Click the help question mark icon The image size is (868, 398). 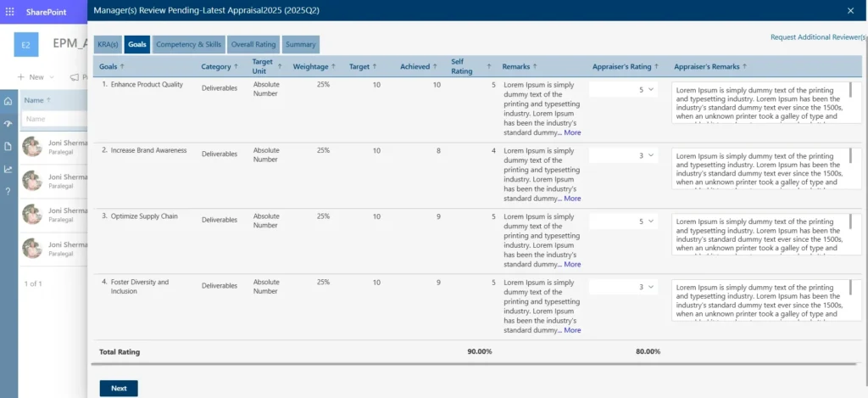coord(8,192)
